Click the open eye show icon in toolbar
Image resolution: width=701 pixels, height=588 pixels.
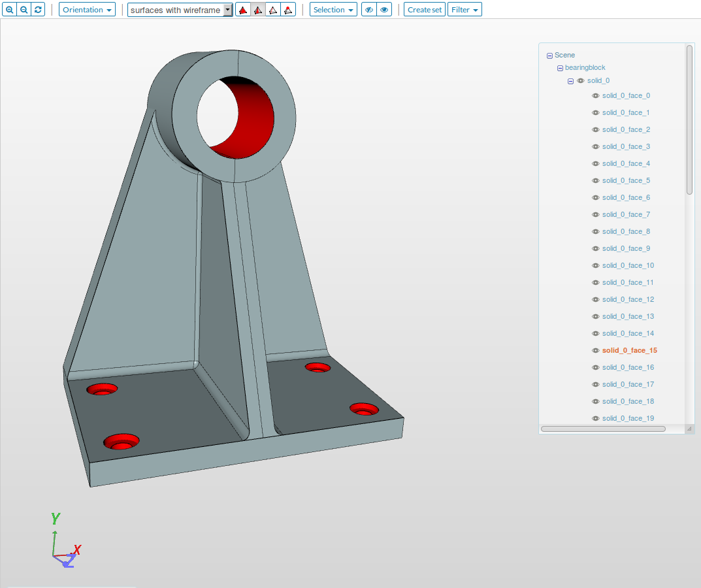pos(384,10)
